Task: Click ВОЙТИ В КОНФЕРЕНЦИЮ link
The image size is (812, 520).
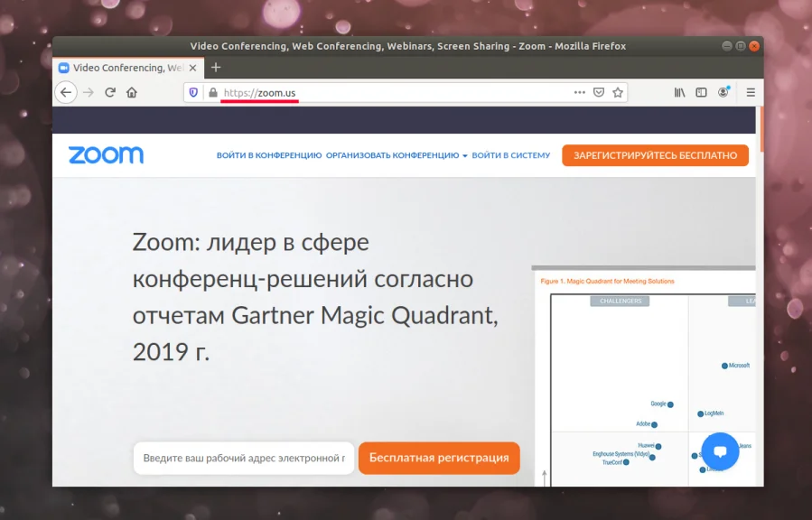Action: 269,155
